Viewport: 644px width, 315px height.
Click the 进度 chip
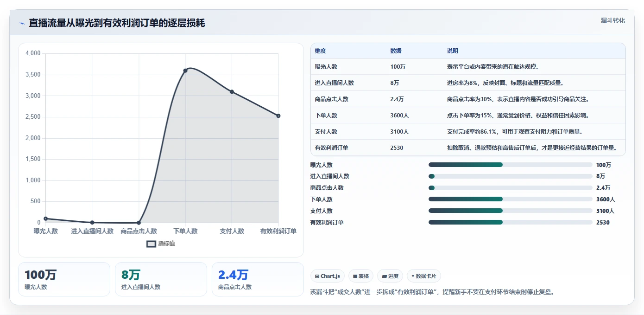390,276
